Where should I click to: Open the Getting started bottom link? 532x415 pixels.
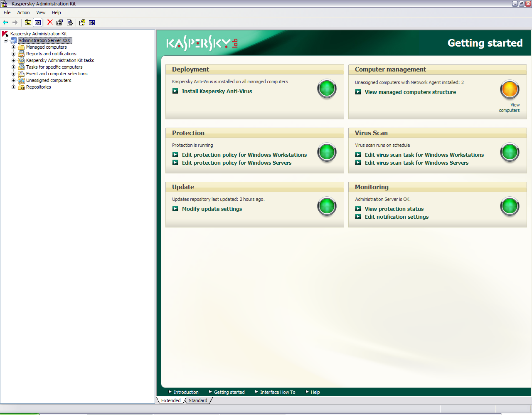tap(229, 392)
